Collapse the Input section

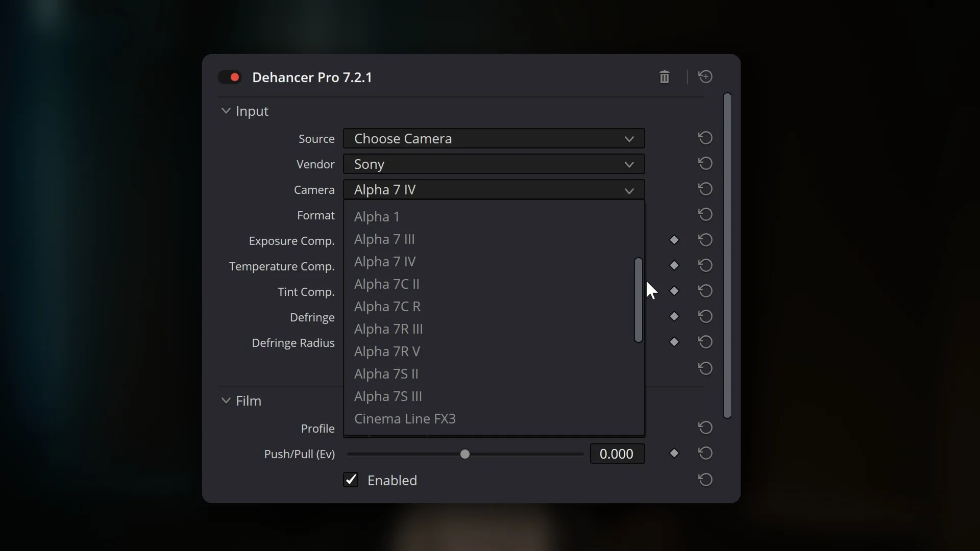pyautogui.click(x=226, y=111)
